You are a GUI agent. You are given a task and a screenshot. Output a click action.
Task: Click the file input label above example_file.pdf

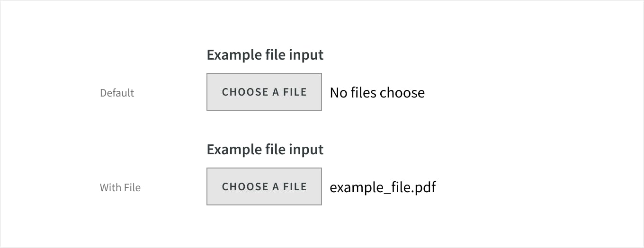coord(265,150)
